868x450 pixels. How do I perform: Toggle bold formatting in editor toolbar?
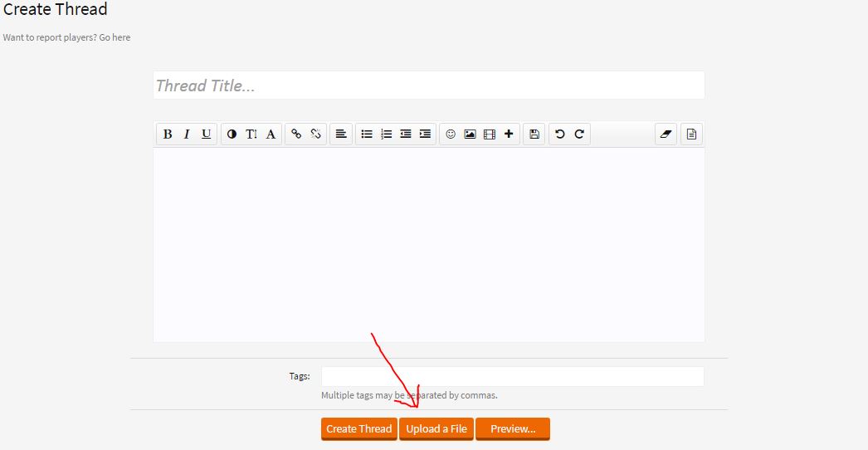[167, 135]
